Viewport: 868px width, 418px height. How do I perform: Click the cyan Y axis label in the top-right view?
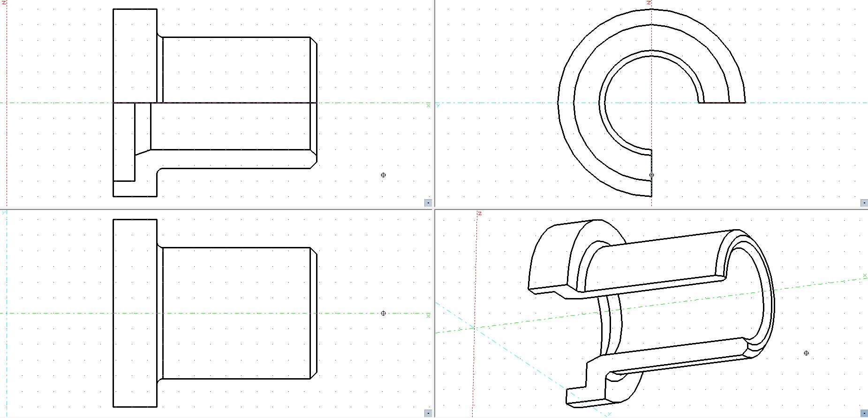click(x=438, y=105)
